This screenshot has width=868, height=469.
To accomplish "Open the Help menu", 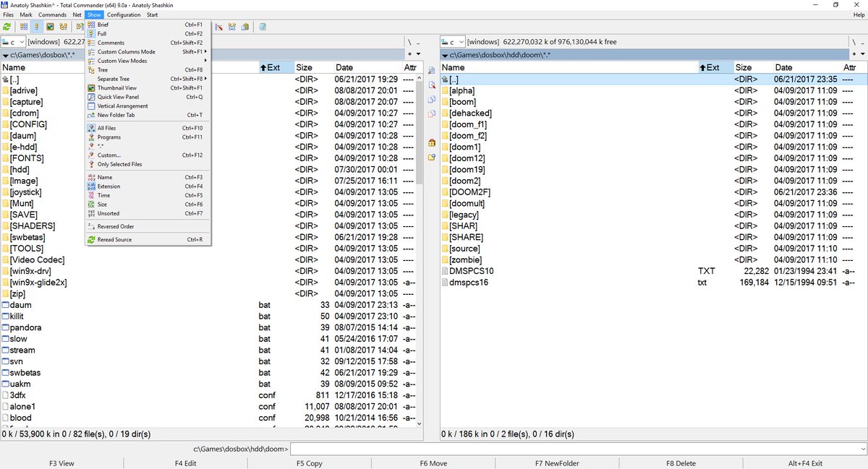I will click(x=859, y=14).
